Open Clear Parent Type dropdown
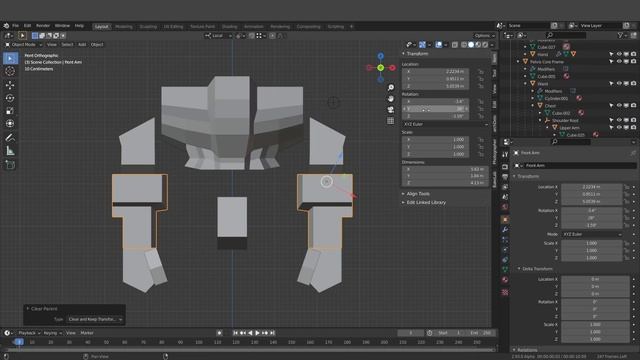The width and height of the screenshot is (640, 360). [95, 319]
